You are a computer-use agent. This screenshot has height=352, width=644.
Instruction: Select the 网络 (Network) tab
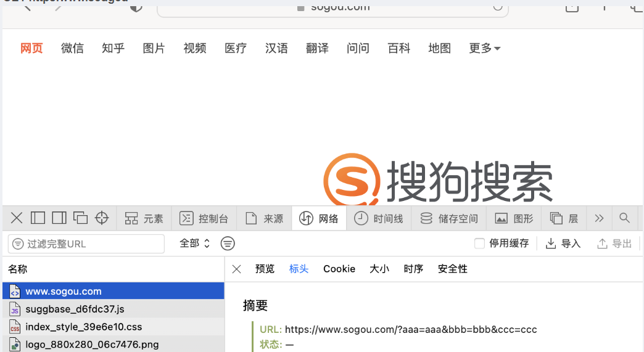[x=319, y=218]
